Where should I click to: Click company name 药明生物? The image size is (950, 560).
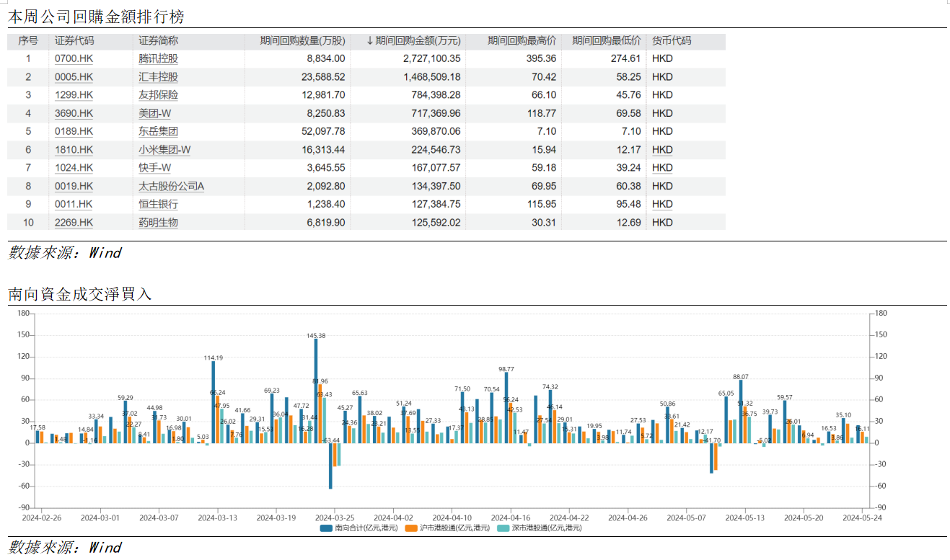(158, 223)
